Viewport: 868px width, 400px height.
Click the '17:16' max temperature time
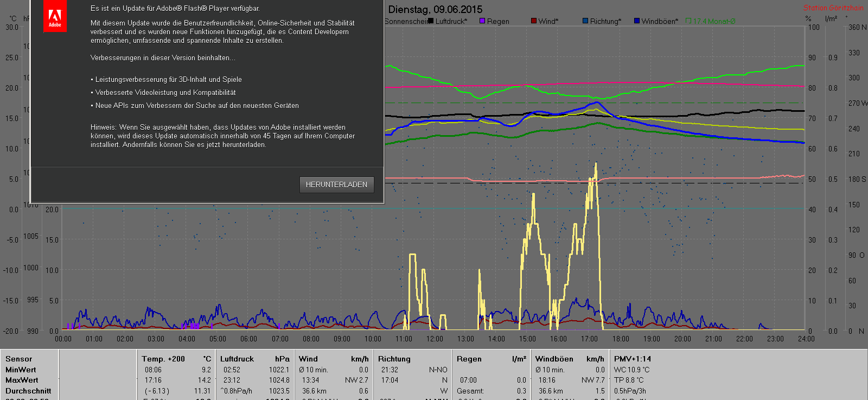153,380
